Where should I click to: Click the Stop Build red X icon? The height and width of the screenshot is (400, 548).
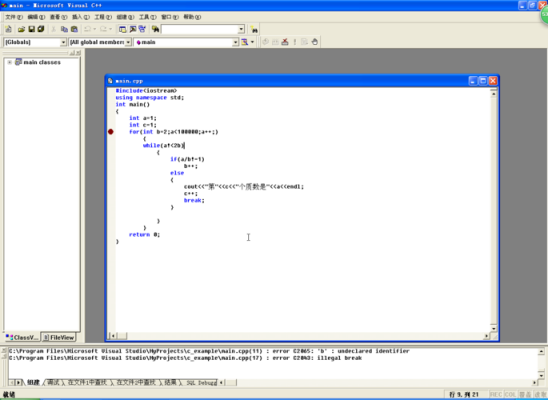click(285, 42)
